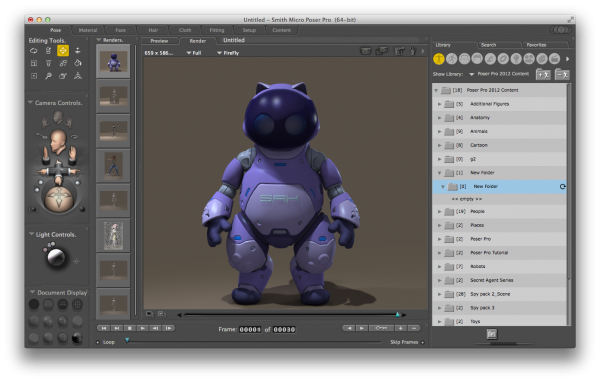Image resolution: width=600 pixels, height=382 pixels.
Task: Collapse the Camera Controls panel
Action: tap(30, 103)
